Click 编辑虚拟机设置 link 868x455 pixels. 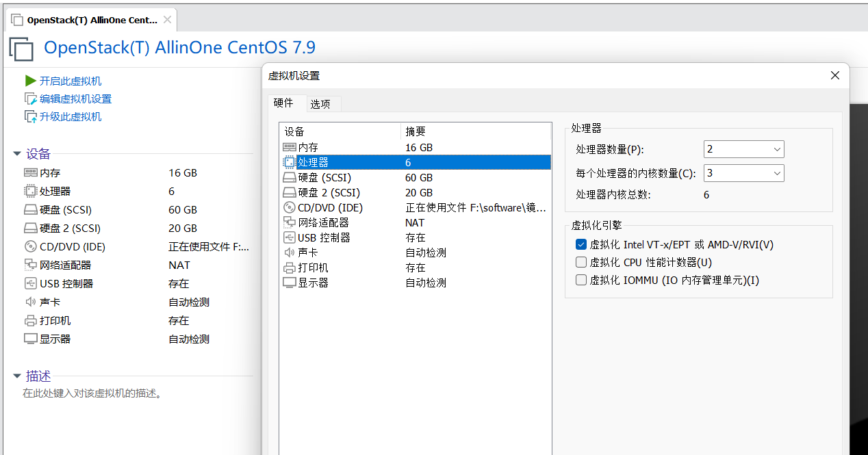75,99
